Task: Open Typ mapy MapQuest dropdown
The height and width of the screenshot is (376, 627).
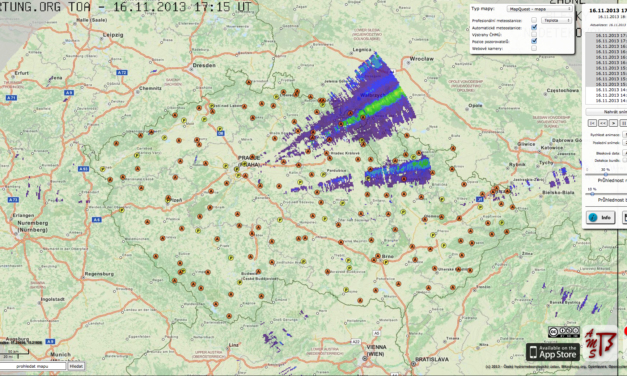Action: tap(540, 8)
